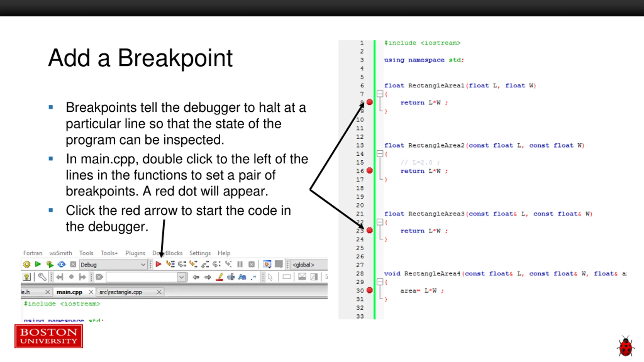The width and height of the screenshot is (644, 362).
Task: Click the Step into instruction icon
Action: point(228,264)
